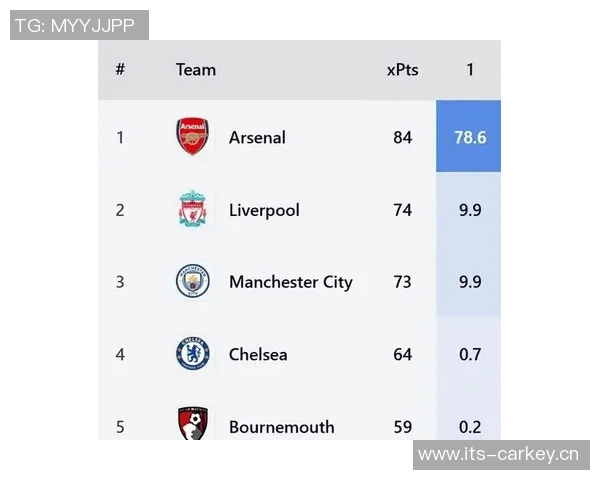
Task: Click Liverpool's 9.9 probability cell
Action: tap(469, 210)
